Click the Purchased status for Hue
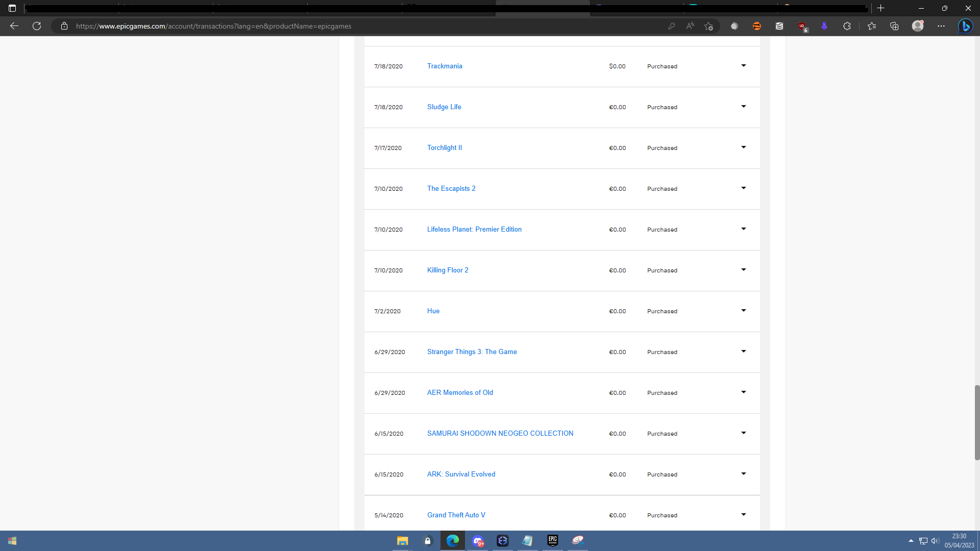980x551 pixels. tap(662, 311)
